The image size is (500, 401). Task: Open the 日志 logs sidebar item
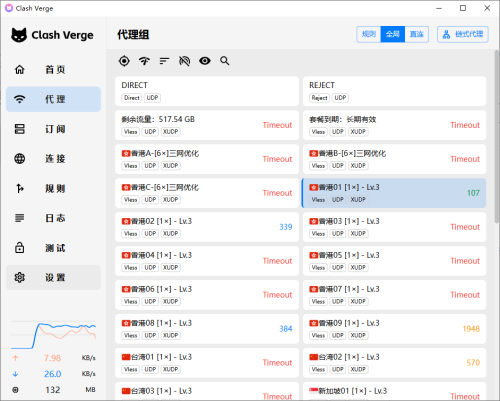pos(53,218)
